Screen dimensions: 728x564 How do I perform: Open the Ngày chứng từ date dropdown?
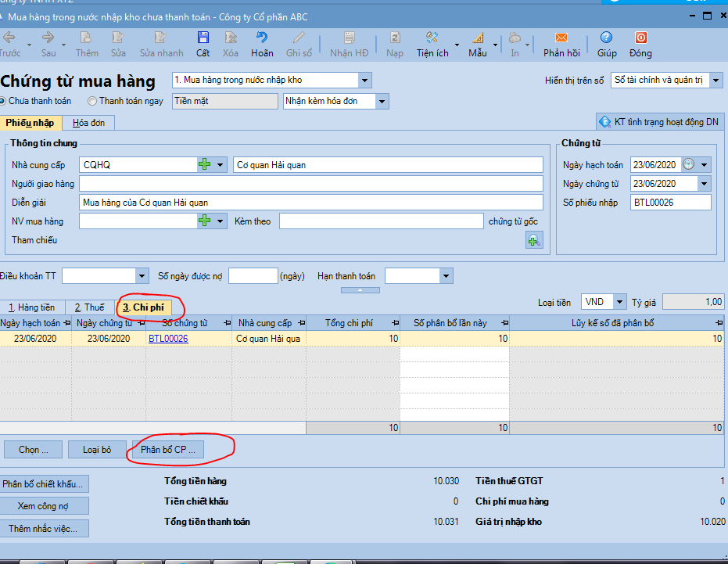pyautogui.click(x=704, y=184)
